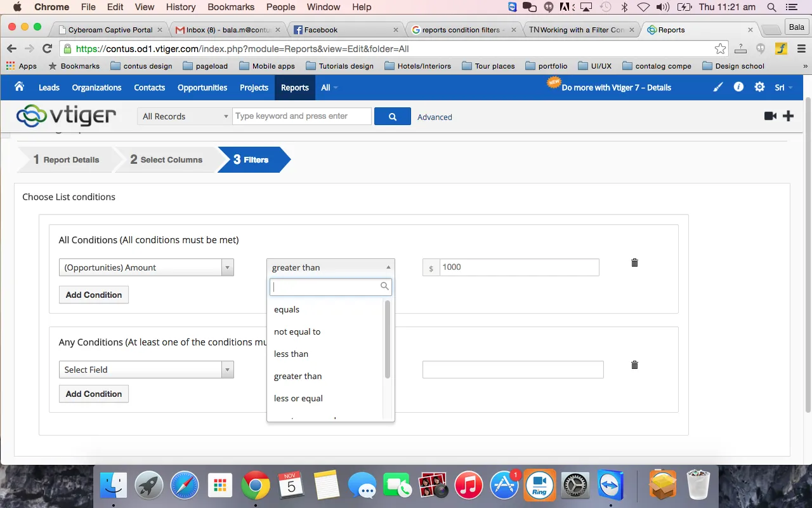
Task: Bookmark this page with the star icon
Action: tap(720, 49)
